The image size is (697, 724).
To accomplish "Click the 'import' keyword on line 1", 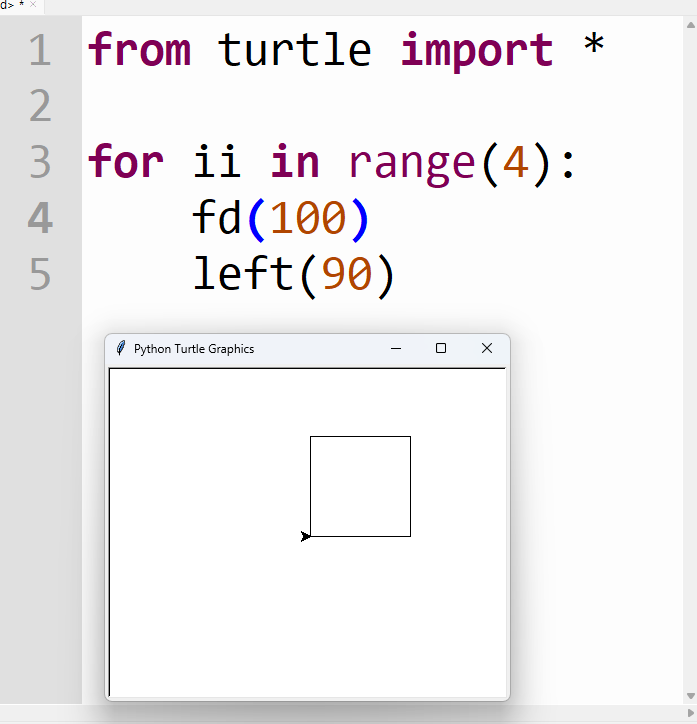I will point(477,52).
